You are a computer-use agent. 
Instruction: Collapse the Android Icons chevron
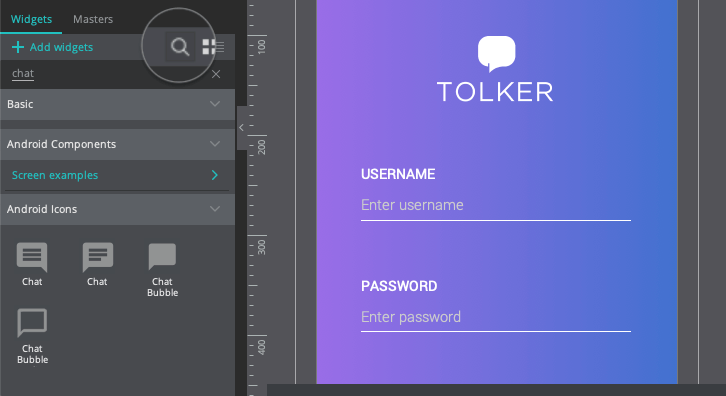[215, 209]
